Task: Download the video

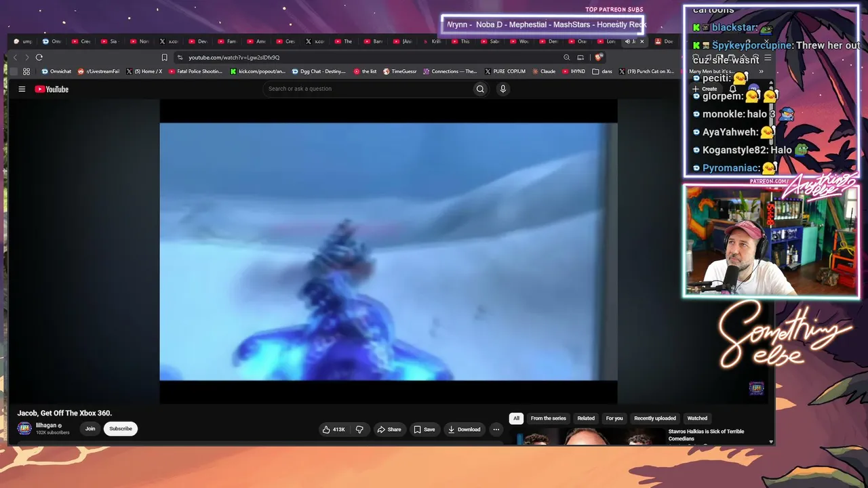Action: (x=464, y=429)
